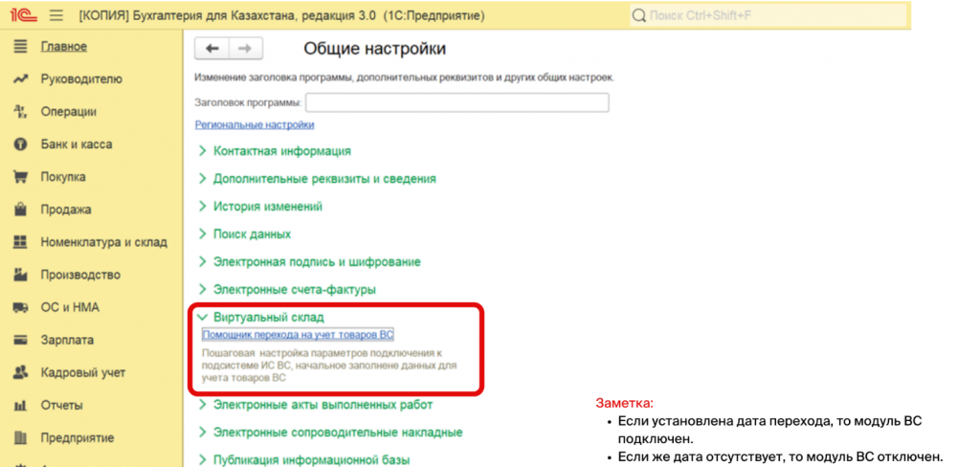Open Помощник перехода на учет товаров ВС
The width and height of the screenshot is (980, 467).
tap(298, 335)
